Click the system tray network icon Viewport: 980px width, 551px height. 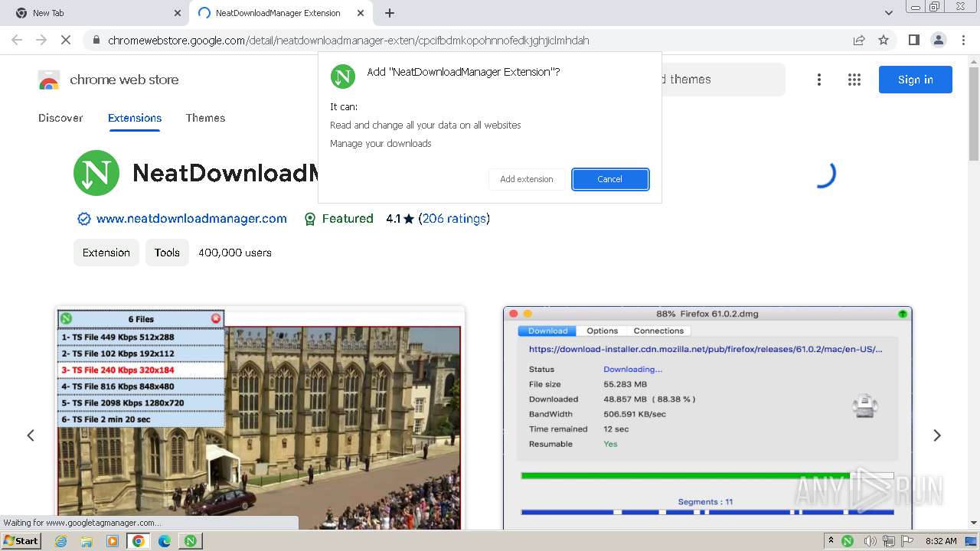889,541
